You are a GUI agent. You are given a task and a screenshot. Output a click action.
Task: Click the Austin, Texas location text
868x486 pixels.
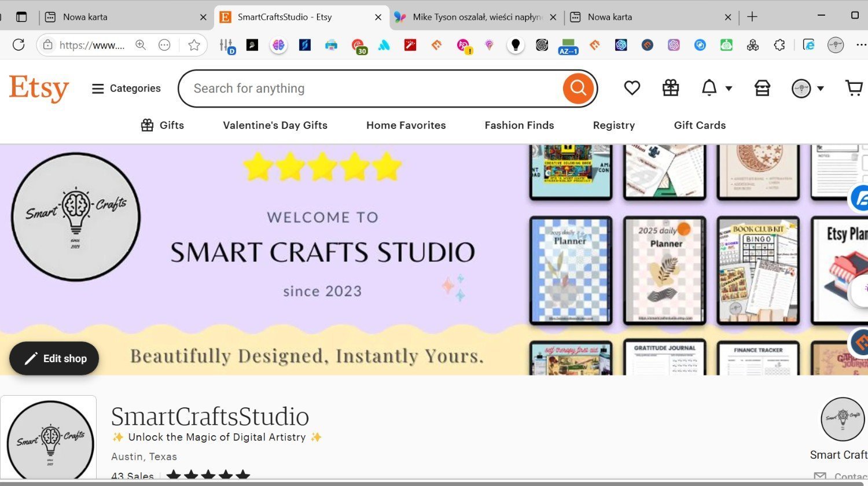144,456
